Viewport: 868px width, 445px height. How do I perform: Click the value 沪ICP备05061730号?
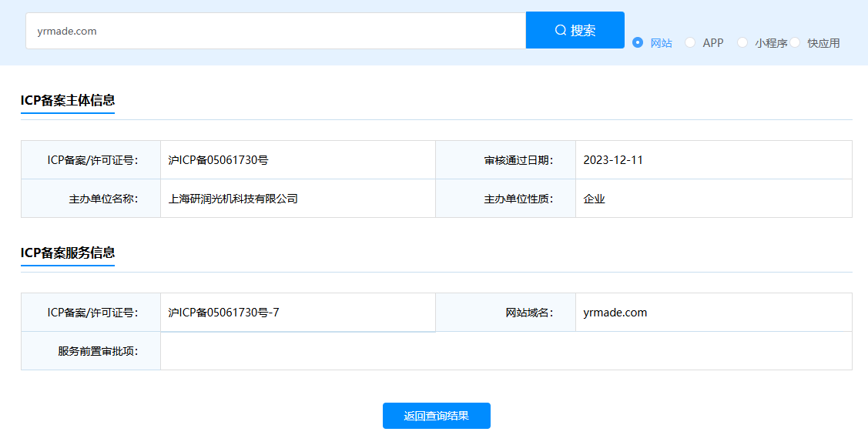pyautogui.click(x=218, y=160)
